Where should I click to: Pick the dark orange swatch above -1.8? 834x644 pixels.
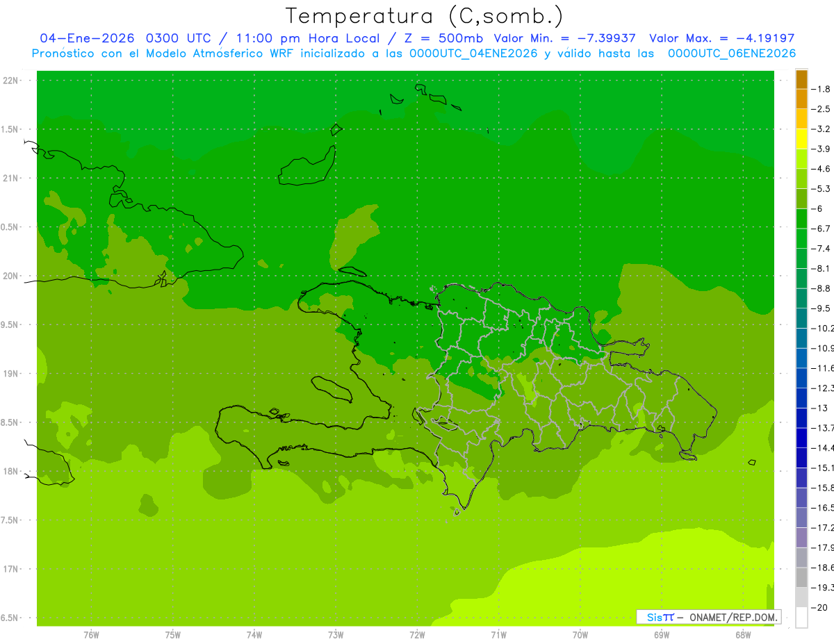[801, 79]
